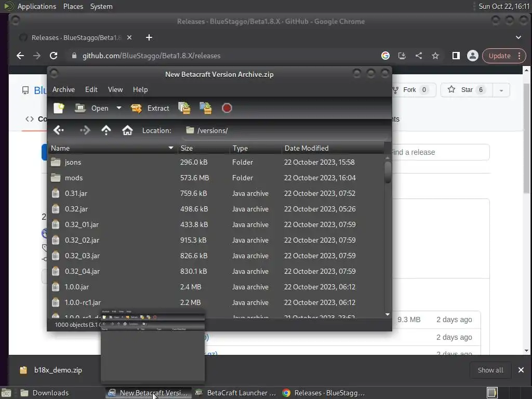This screenshot has width=532, height=399.
Task: Select the 0.32_02.jar file
Action: tap(216, 240)
